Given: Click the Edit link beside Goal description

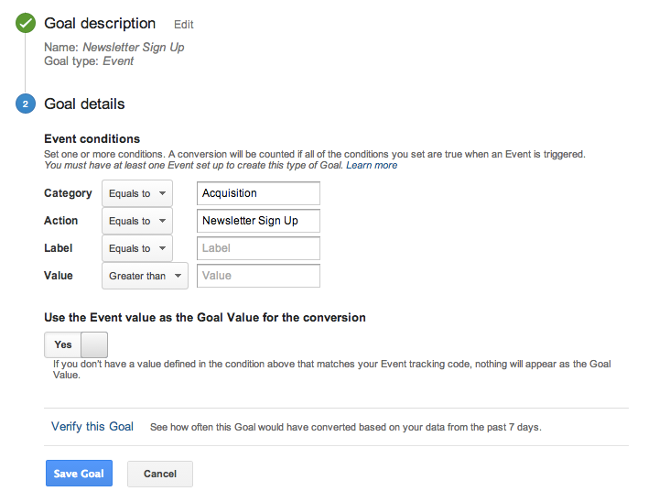Looking at the screenshot, I should pos(184,24).
